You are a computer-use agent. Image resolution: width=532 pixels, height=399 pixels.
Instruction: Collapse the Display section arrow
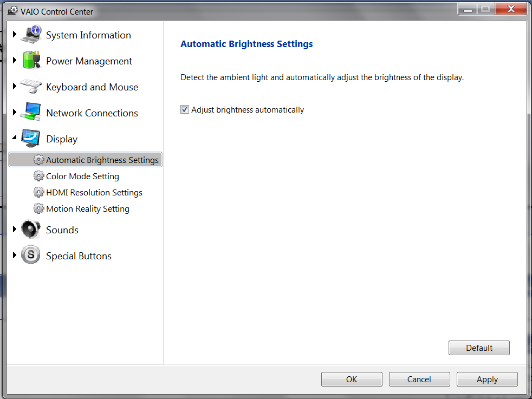coord(14,138)
